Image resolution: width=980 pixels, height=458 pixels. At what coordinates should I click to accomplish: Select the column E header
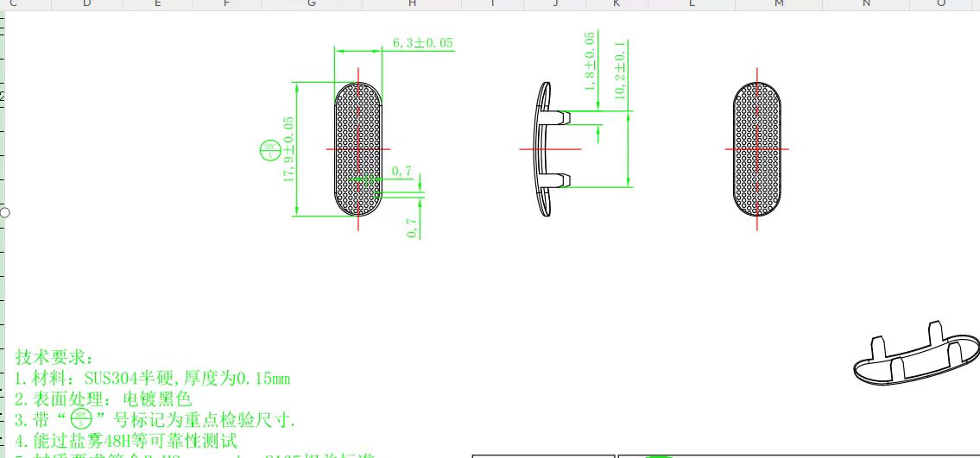tap(157, 4)
